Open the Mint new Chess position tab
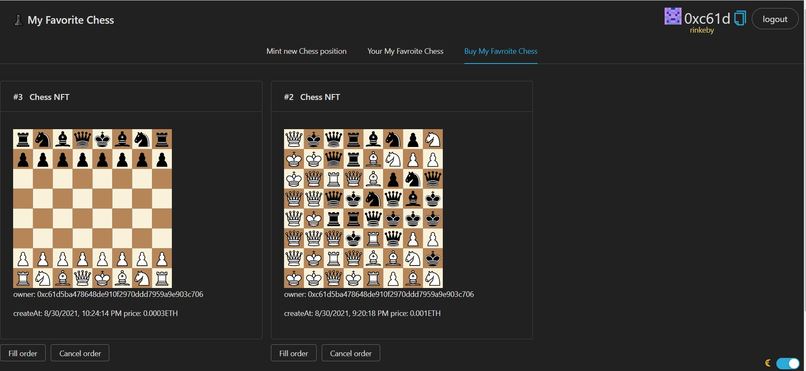 (306, 51)
